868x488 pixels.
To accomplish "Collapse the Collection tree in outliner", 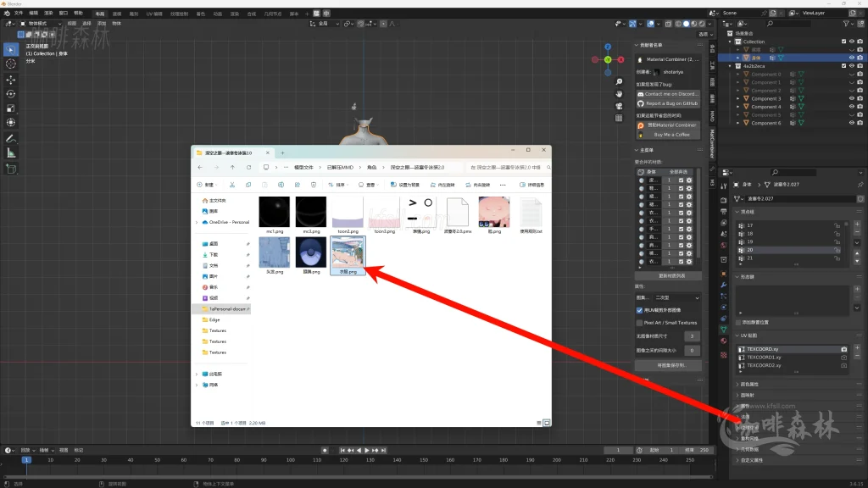I will 730,42.
